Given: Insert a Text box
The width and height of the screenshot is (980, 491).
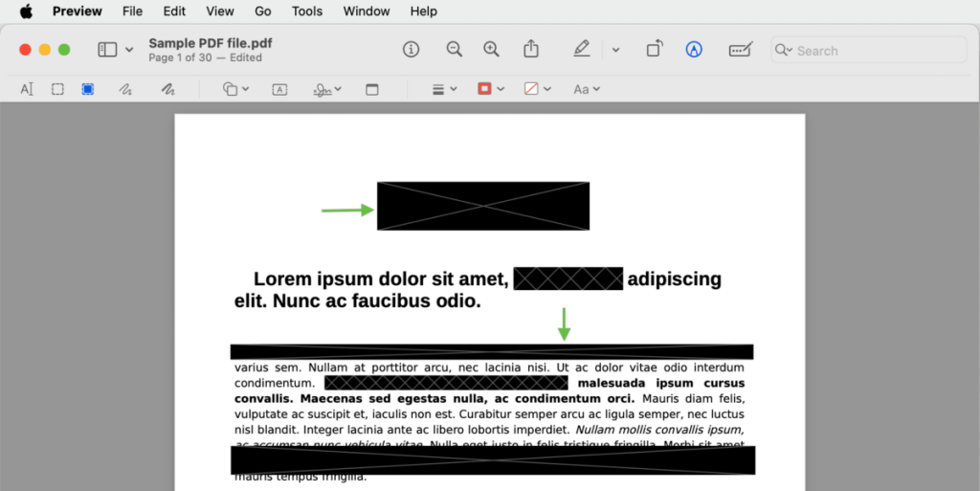Looking at the screenshot, I should [x=280, y=90].
